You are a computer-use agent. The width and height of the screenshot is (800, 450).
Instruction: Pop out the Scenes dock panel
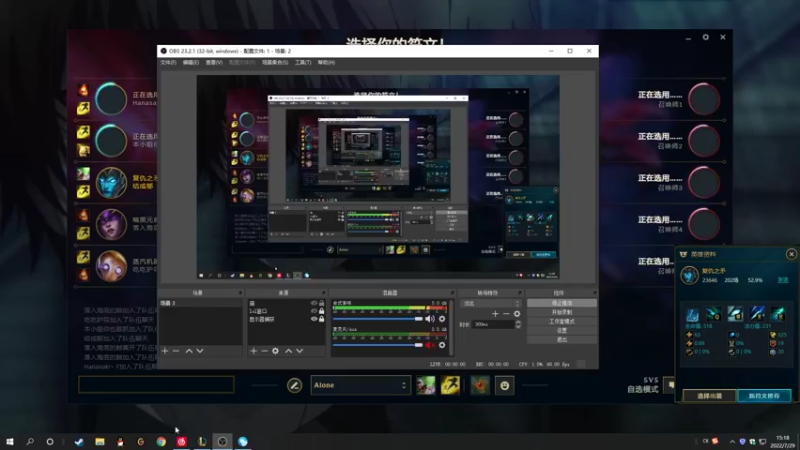pos(240,293)
